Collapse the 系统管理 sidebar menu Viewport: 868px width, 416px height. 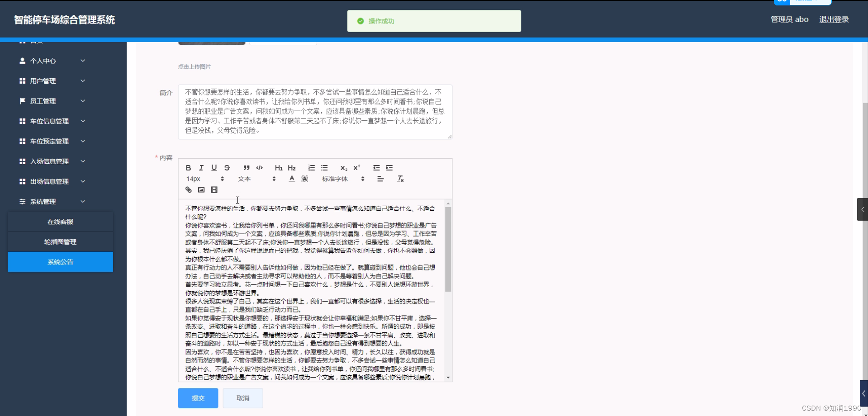(51, 201)
